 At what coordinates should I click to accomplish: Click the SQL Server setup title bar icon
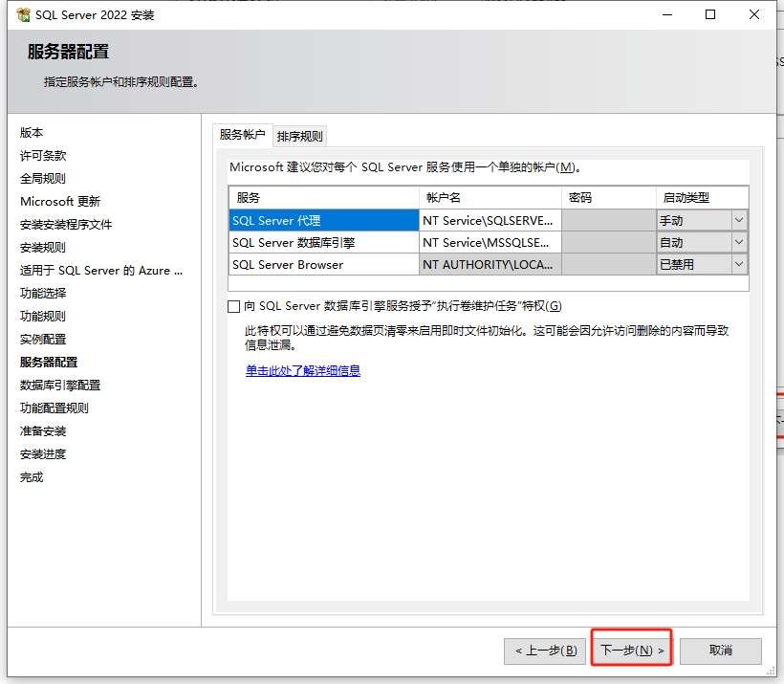[x=24, y=15]
